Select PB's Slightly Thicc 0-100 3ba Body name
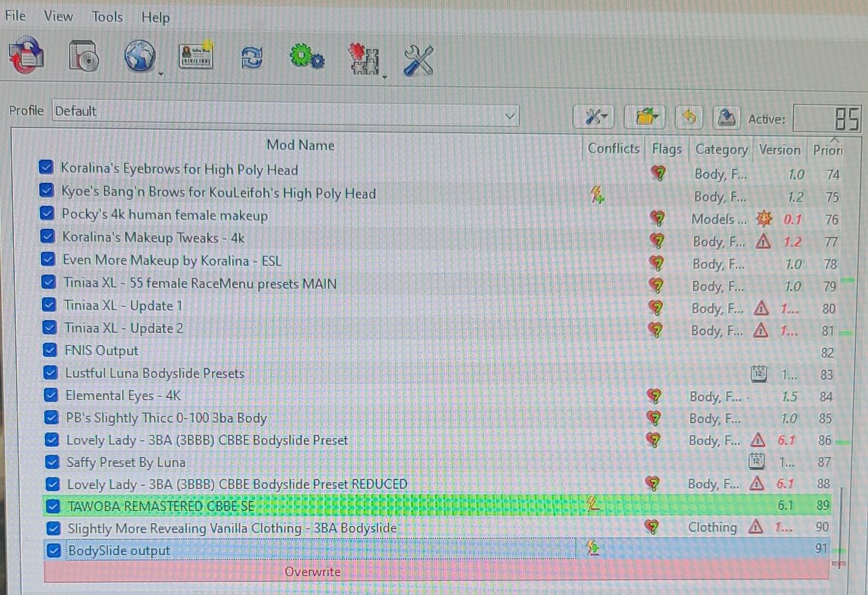 coord(166,418)
